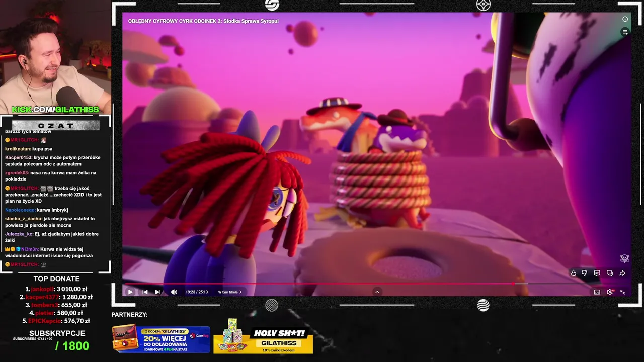Click top donor jankopl1 3 010,00 zł
The height and width of the screenshot is (362, 644).
pos(56,289)
